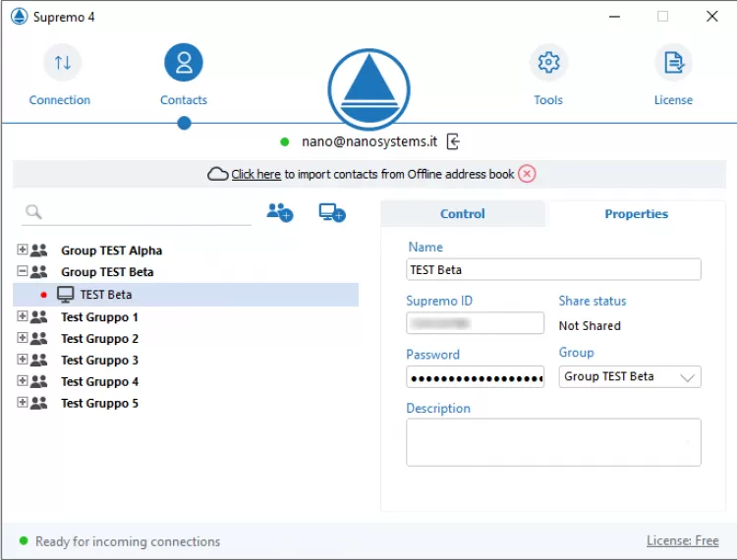Viewport: 737px width, 560px height.
Task: Click the logout icon beside nano@nanosystems.it
Action: pos(453,141)
